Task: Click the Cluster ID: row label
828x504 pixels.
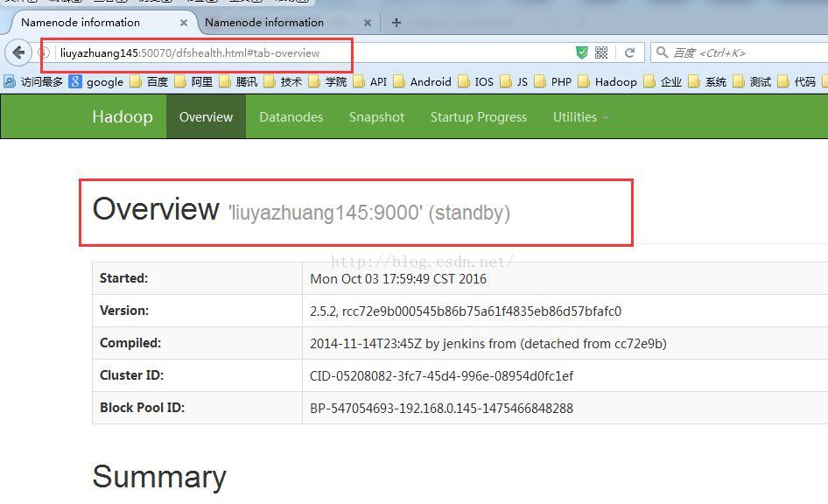Action: [x=131, y=375]
